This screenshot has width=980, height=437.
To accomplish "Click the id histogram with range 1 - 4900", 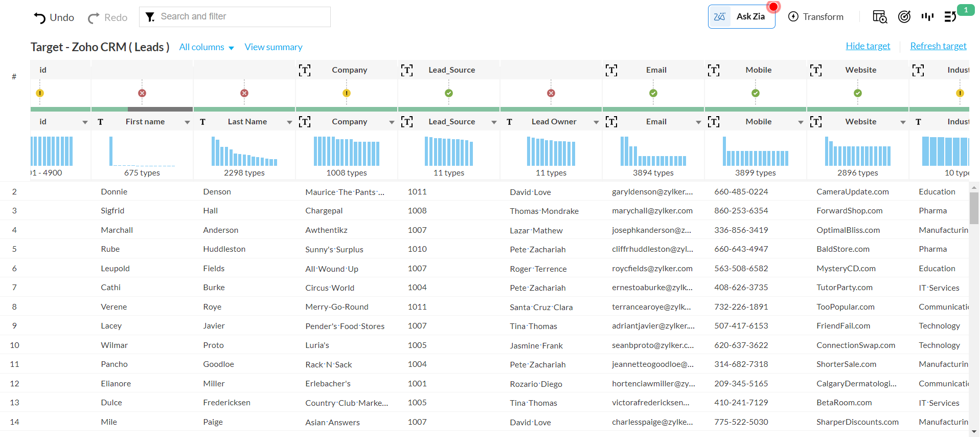I will 52,151.
